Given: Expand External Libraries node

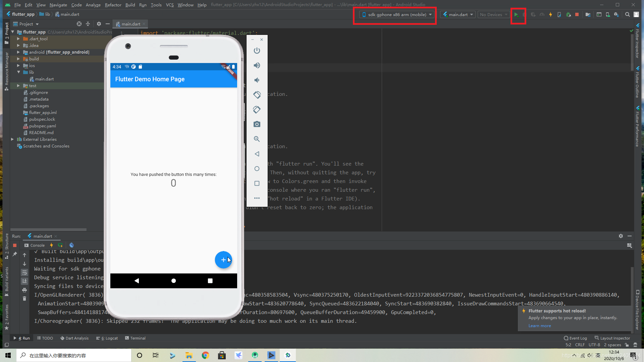Looking at the screenshot, I should tap(12, 139).
